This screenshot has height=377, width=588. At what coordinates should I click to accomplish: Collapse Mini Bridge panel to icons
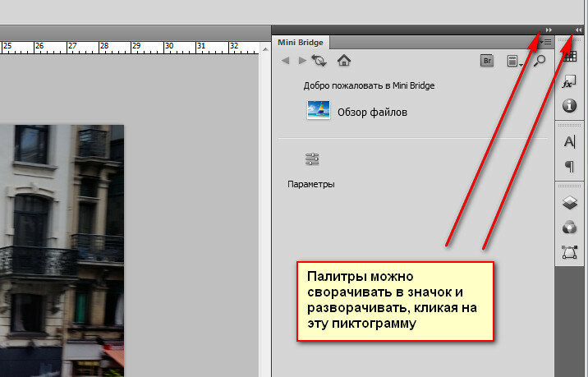pos(549,30)
